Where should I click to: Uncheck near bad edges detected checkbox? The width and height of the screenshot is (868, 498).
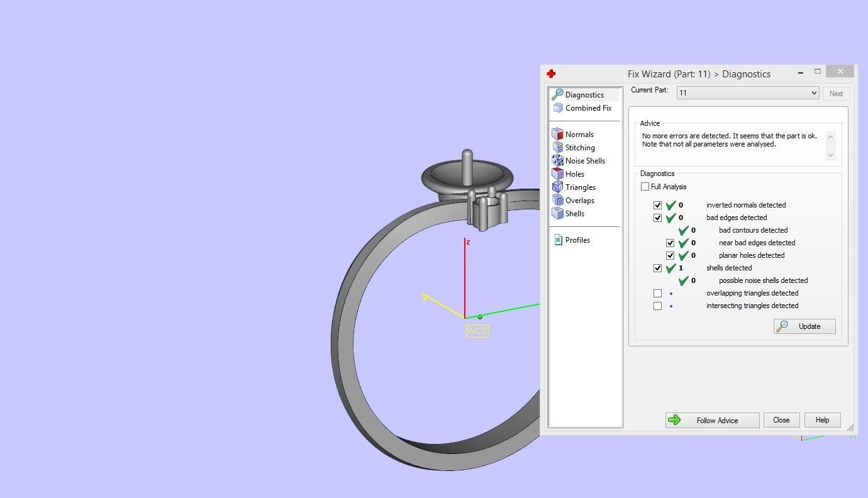click(670, 243)
